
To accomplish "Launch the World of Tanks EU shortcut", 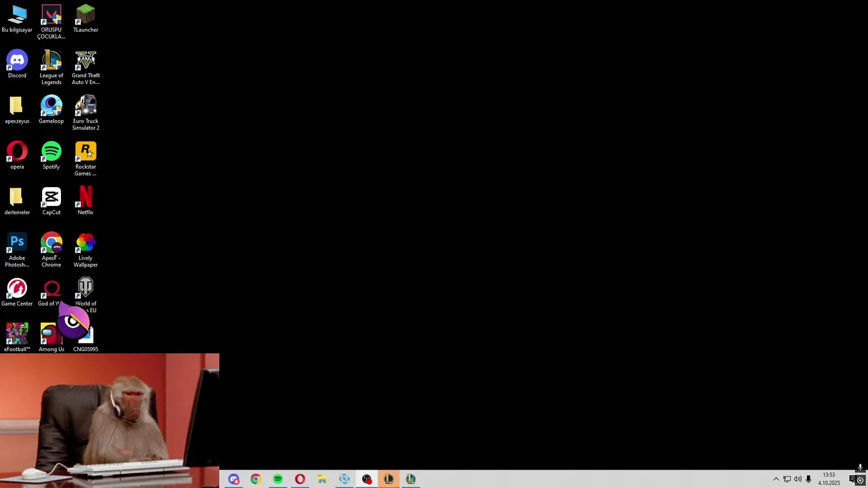I will (x=85, y=296).
